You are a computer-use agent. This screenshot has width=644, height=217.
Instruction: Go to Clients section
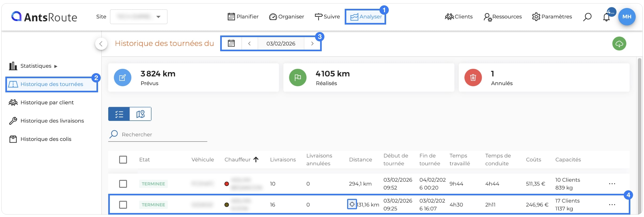(459, 17)
